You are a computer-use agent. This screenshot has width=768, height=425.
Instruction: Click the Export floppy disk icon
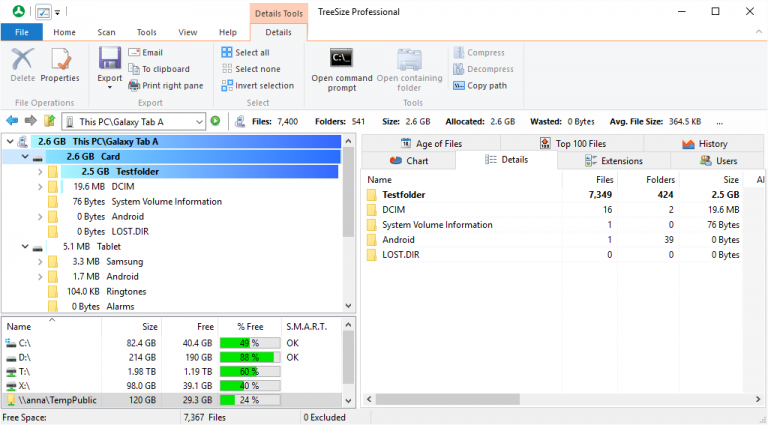[x=110, y=58]
